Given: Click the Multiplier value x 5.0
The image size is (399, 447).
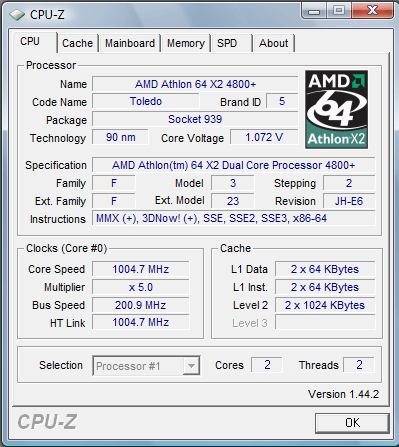Looking at the screenshot, I should click(x=141, y=287).
